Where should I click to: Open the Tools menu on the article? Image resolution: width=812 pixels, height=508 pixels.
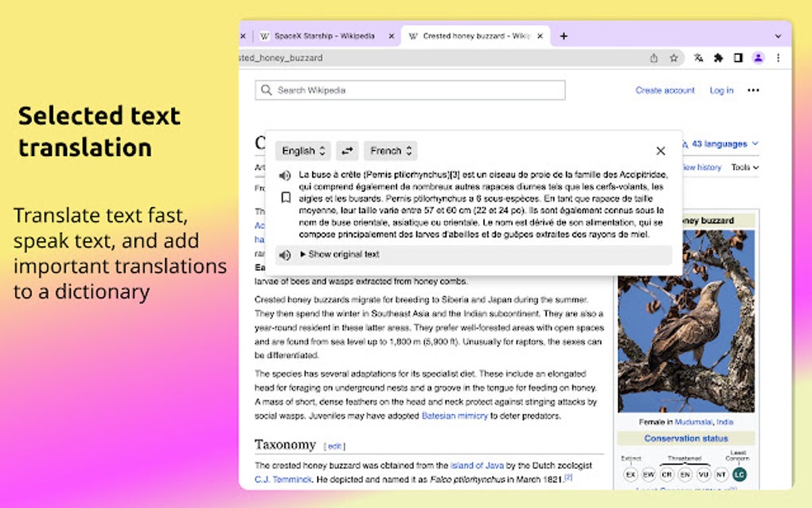pyautogui.click(x=741, y=167)
